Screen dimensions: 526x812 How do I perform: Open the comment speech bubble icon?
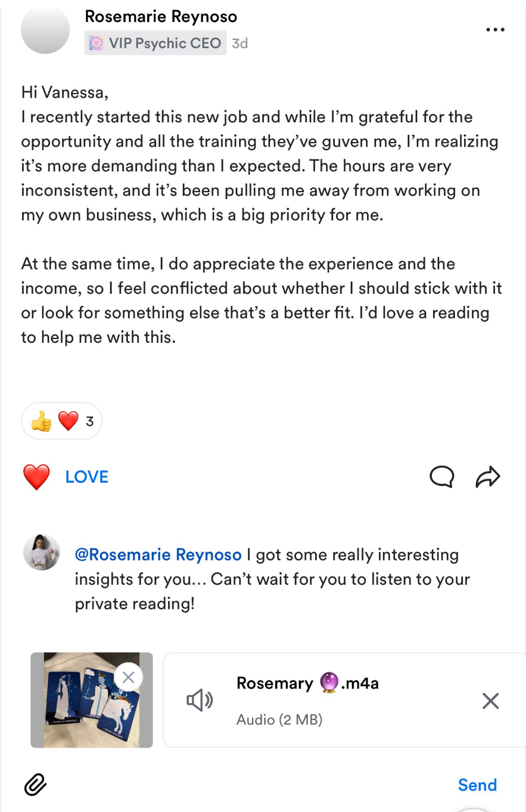point(441,476)
